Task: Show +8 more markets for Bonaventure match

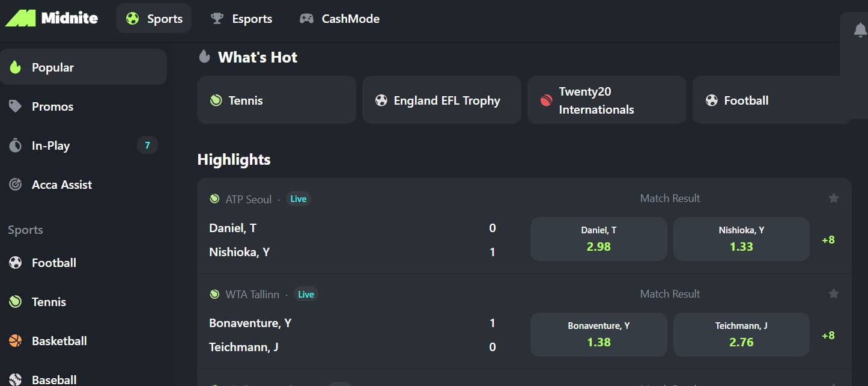Action: (828, 335)
